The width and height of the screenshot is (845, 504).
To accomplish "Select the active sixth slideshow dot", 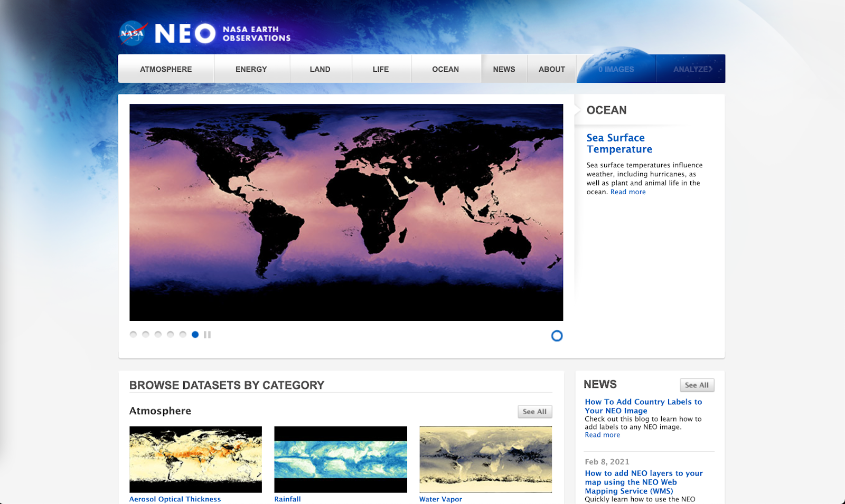I will pyautogui.click(x=195, y=335).
